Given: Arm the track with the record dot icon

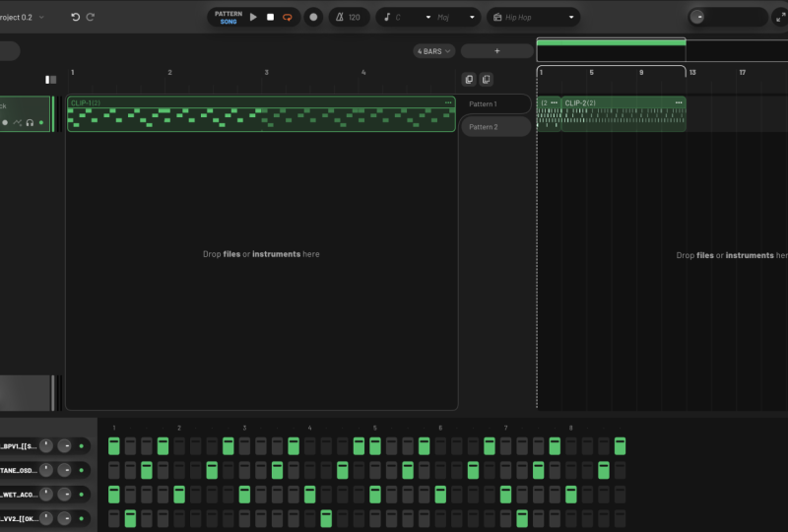Looking at the screenshot, I should coord(5,122).
